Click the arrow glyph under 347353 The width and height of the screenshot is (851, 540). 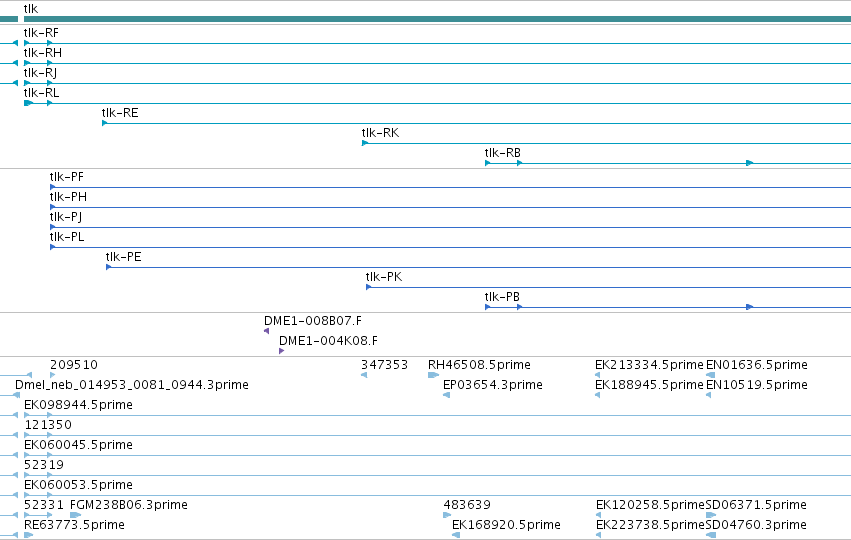point(364,375)
